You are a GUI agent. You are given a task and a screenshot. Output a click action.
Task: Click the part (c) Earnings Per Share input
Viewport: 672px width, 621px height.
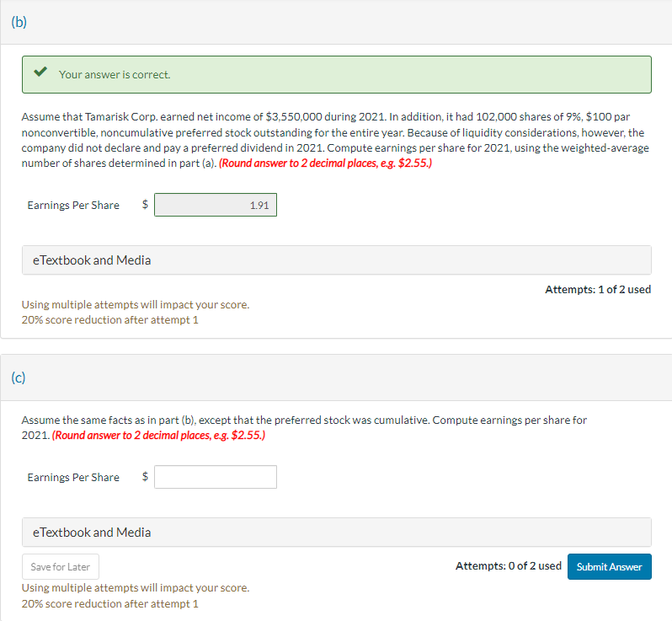tap(216, 477)
